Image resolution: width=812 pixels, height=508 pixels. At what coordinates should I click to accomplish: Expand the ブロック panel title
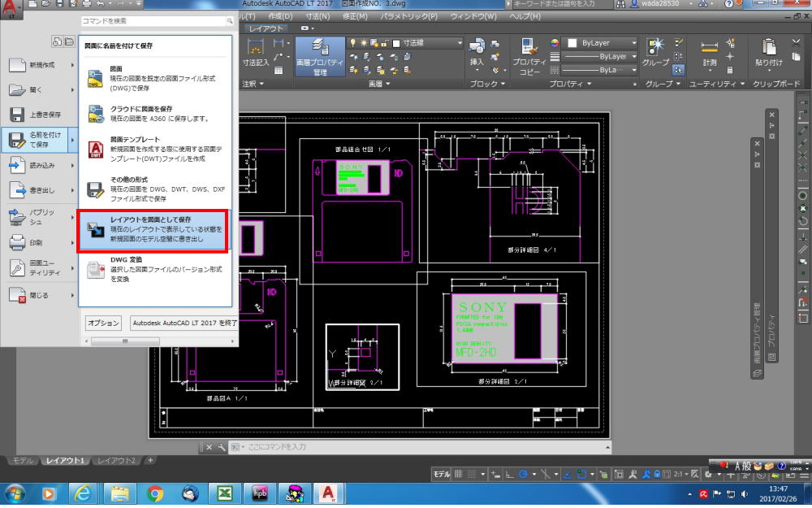486,84
